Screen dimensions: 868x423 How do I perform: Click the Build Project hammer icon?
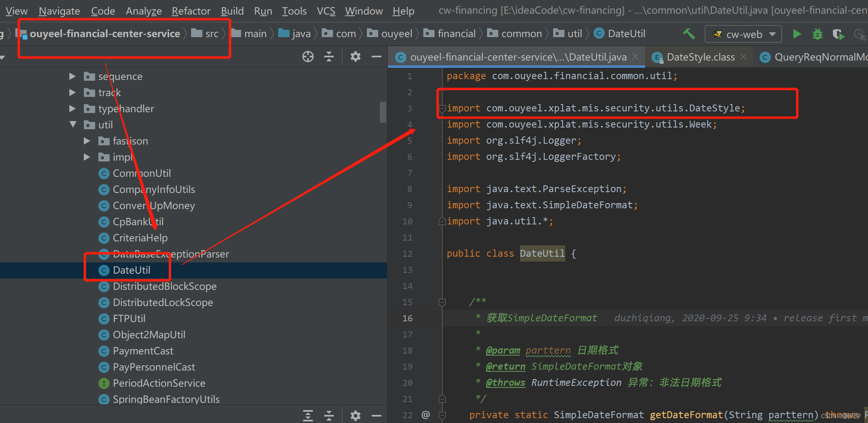click(x=689, y=34)
